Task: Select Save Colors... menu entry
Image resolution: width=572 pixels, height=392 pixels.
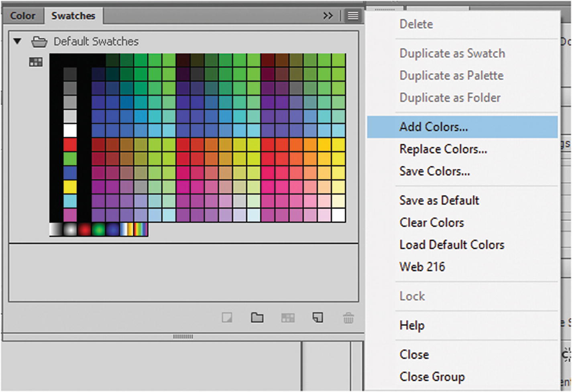Action: click(x=434, y=171)
